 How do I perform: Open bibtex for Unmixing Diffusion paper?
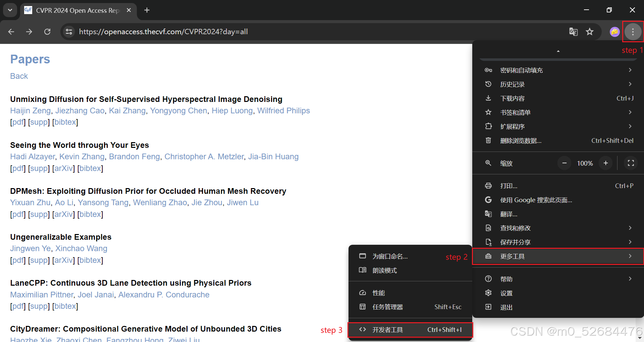pos(65,122)
